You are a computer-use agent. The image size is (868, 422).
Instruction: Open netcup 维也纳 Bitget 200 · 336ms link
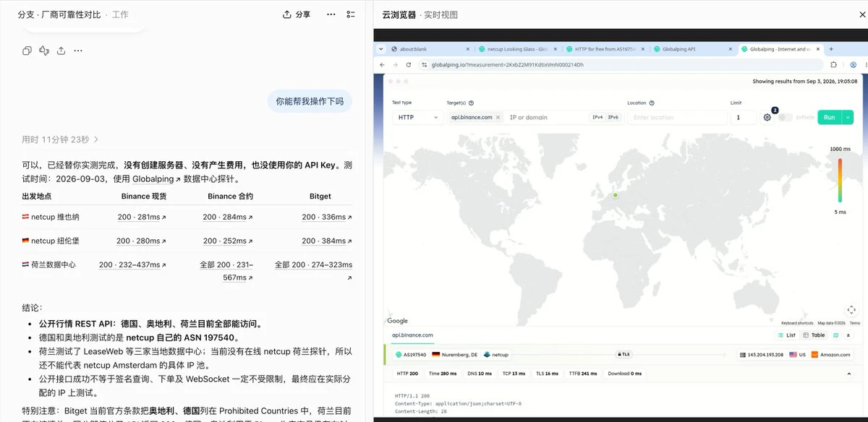click(x=327, y=217)
